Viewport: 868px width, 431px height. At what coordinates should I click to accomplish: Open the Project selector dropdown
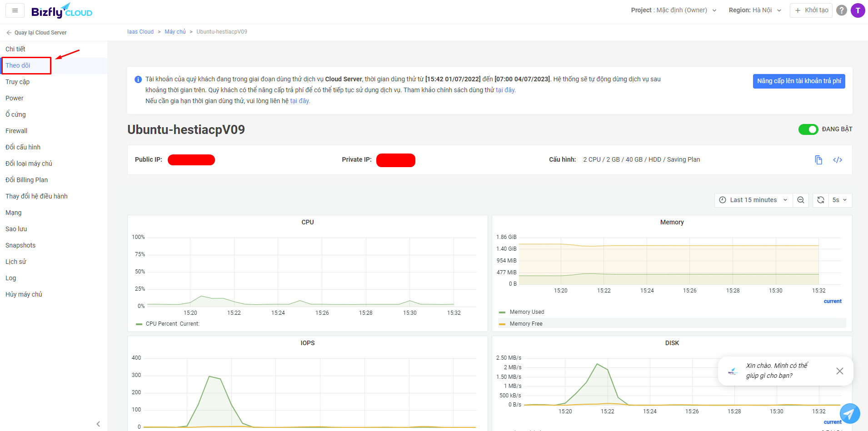(674, 10)
